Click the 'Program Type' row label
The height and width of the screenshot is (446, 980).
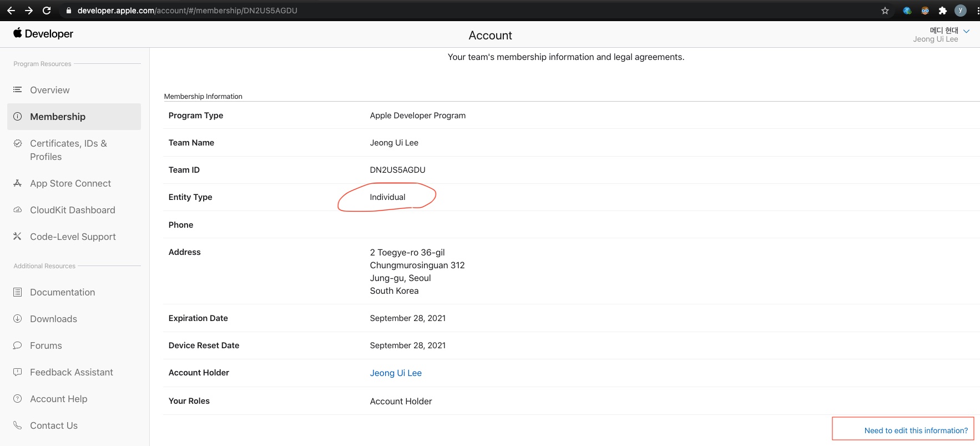tap(196, 116)
